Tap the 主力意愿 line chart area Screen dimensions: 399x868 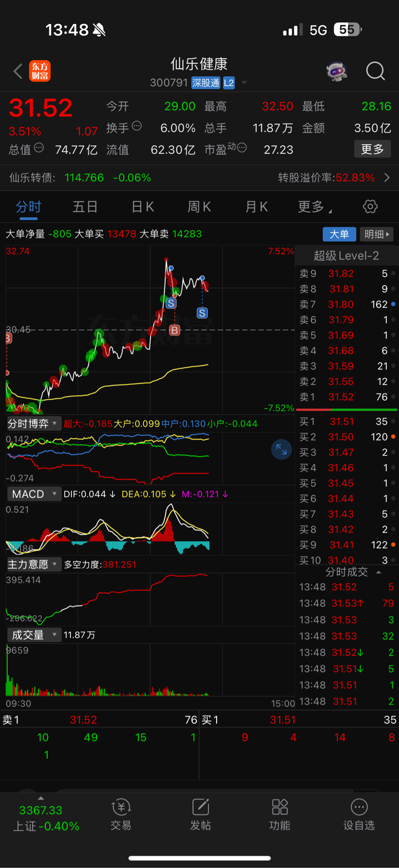coord(150,599)
